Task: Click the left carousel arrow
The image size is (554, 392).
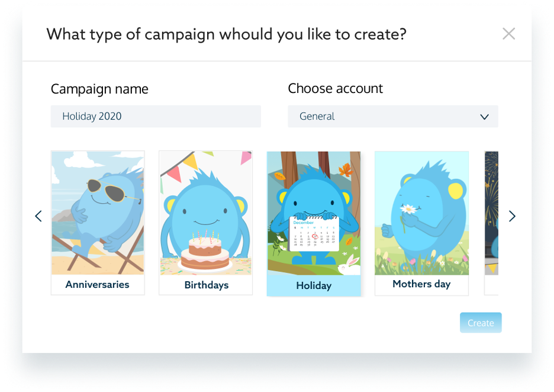Action: (38, 216)
